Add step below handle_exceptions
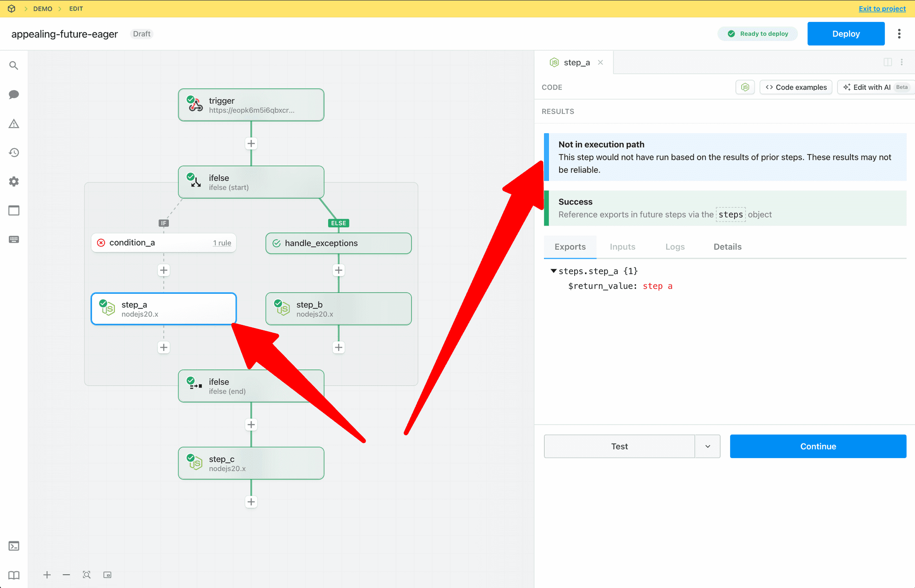The image size is (915, 588). coord(339,270)
